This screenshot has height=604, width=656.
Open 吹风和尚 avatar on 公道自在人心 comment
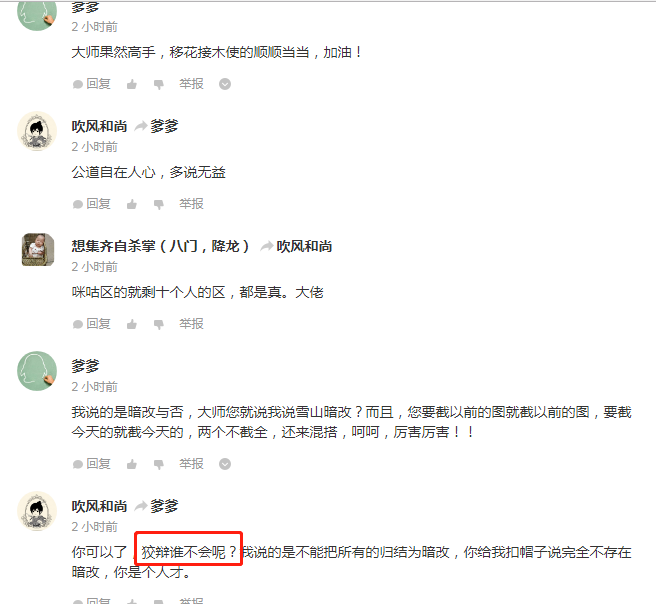click(37, 131)
